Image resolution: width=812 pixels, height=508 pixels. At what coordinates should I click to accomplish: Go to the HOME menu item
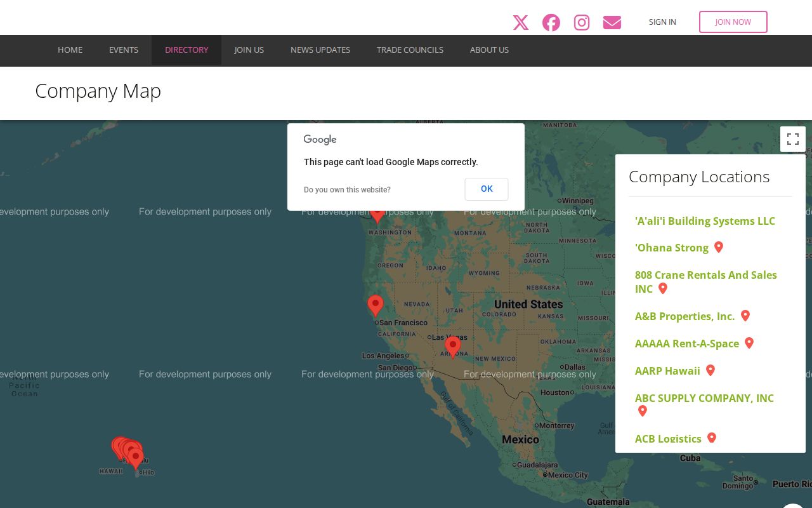click(70, 50)
